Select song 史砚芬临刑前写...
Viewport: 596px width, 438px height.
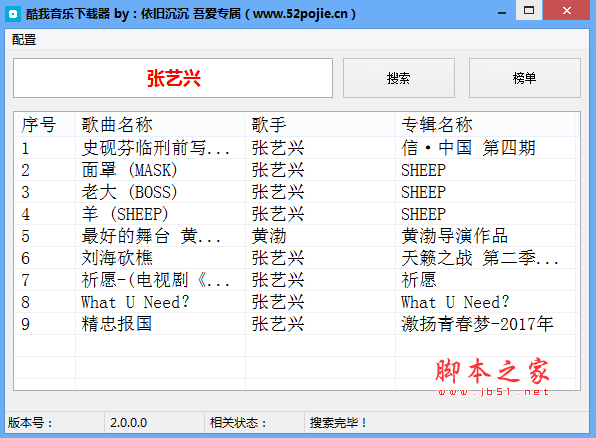point(155,148)
